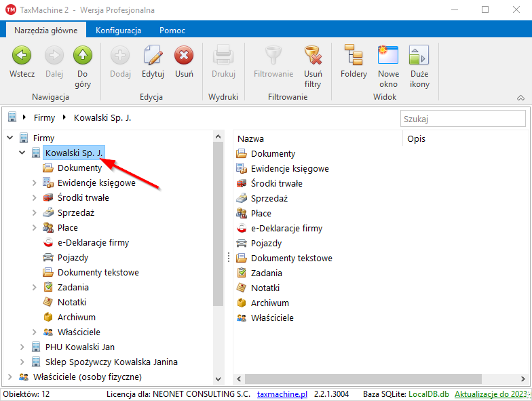
Task: Click the Edytuj pencil icon
Action: pyautogui.click(x=153, y=56)
